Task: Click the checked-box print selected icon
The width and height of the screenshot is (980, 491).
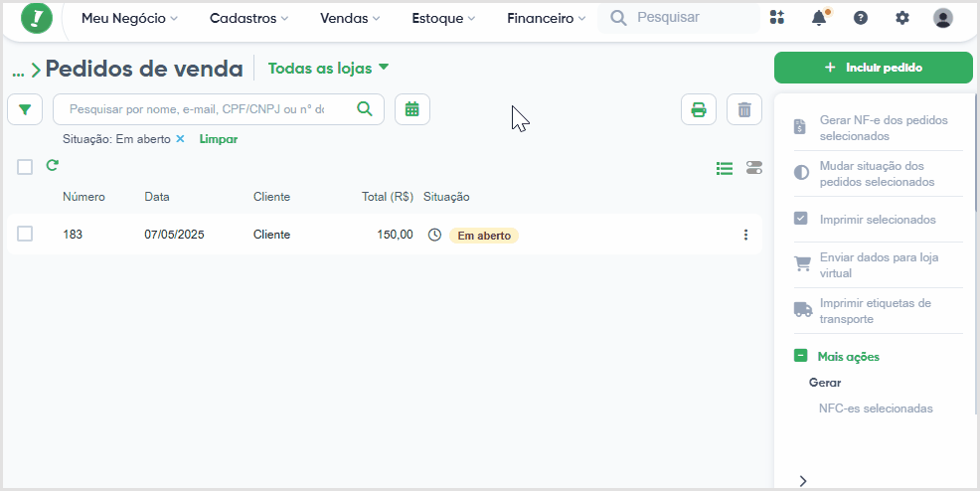Action: pyautogui.click(x=801, y=219)
